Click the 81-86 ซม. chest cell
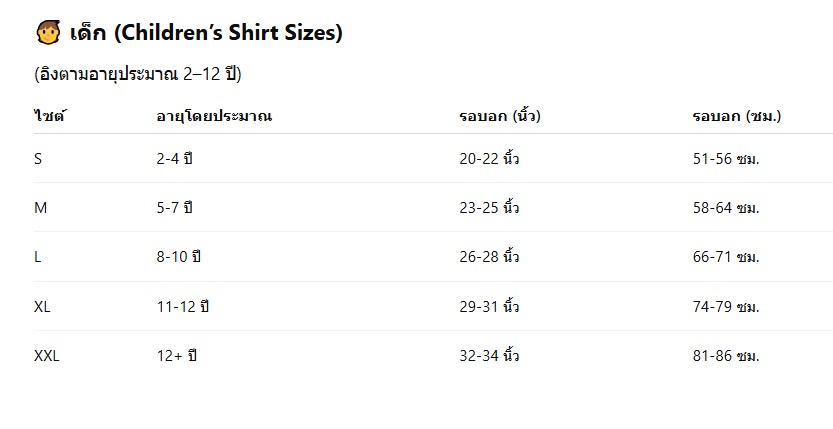This screenshot has height=429, width=833. (x=726, y=356)
